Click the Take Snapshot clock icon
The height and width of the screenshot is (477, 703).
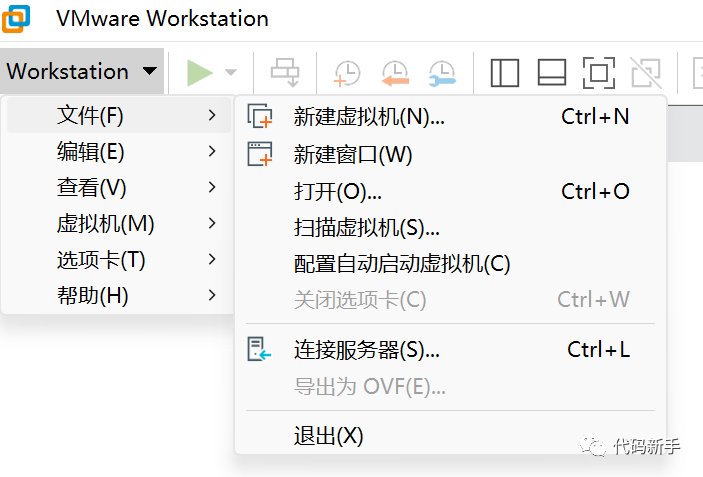click(x=347, y=73)
